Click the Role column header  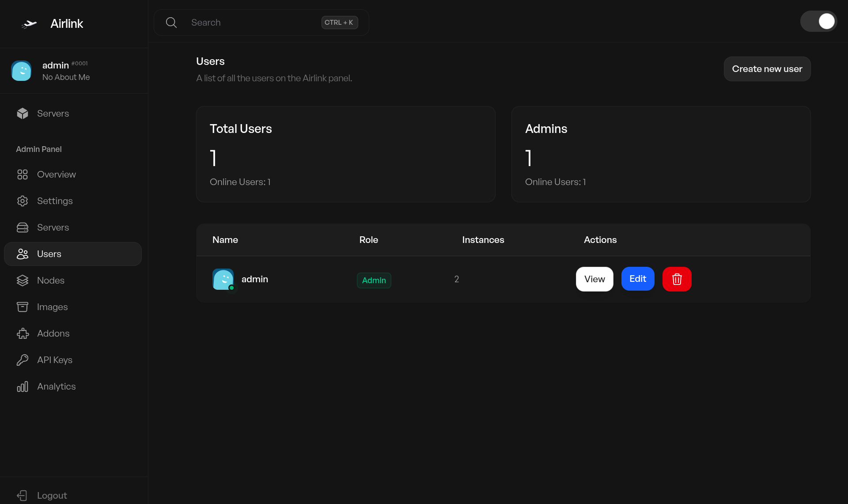(x=369, y=240)
